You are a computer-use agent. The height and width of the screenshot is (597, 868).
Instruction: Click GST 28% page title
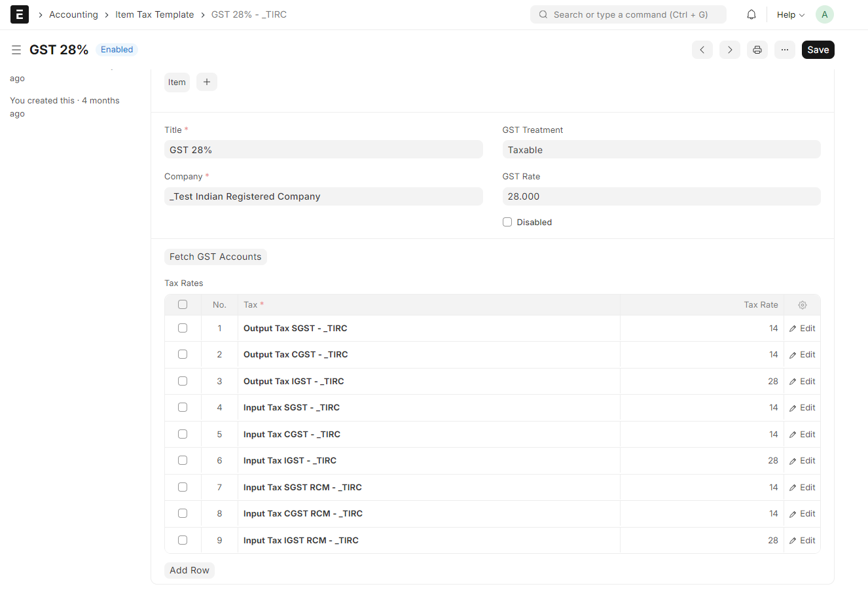point(59,50)
